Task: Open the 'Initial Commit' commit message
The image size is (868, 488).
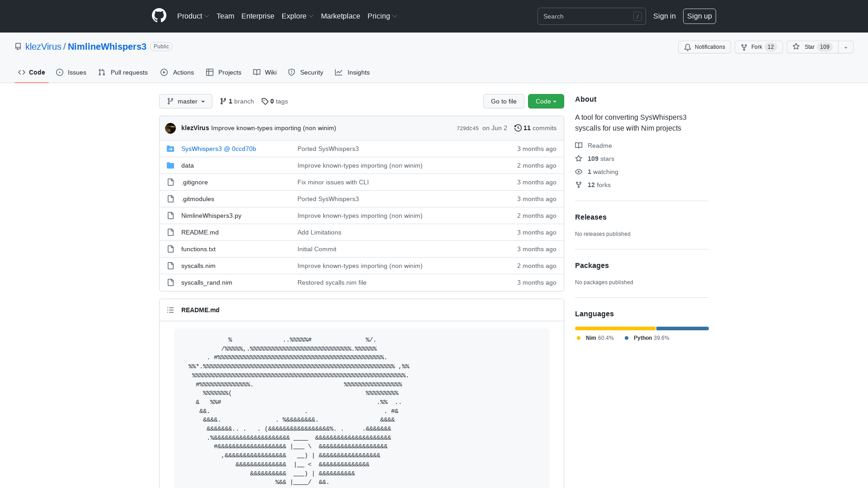Action: point(317,249)
